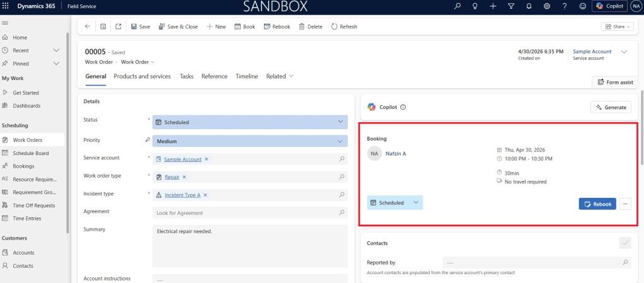Open the Repair work order type link
Viewport: 644px width, 283px height.
click(172, 177)
